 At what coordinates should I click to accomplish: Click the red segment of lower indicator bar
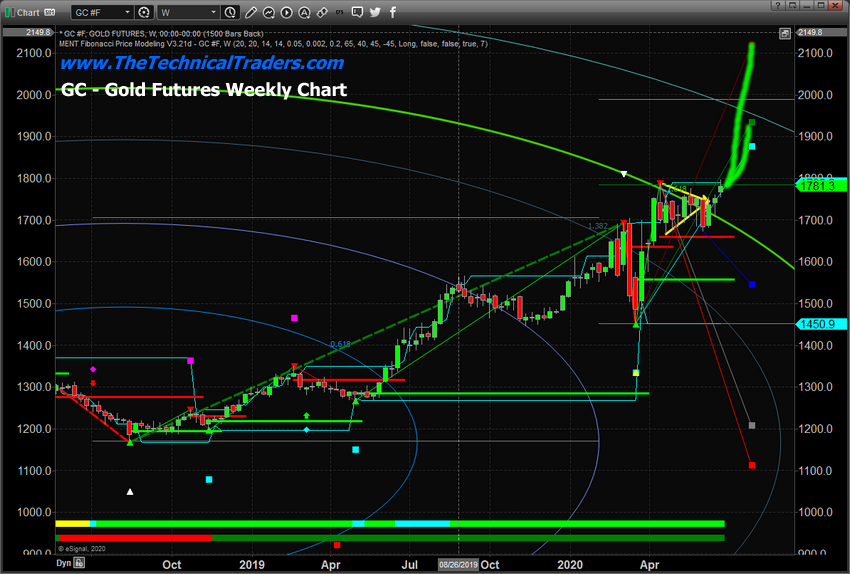[135, 538]
